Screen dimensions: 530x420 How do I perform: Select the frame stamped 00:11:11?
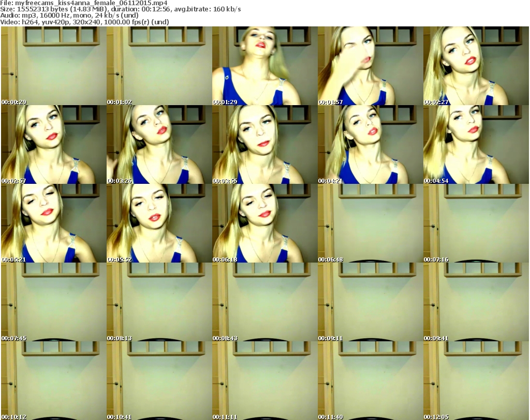(264, 381)
